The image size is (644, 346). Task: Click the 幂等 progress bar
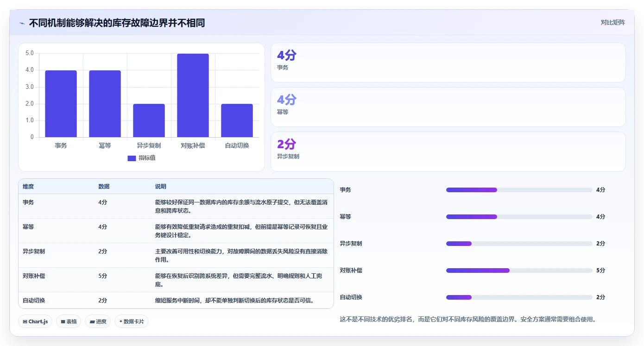(519, 217)
